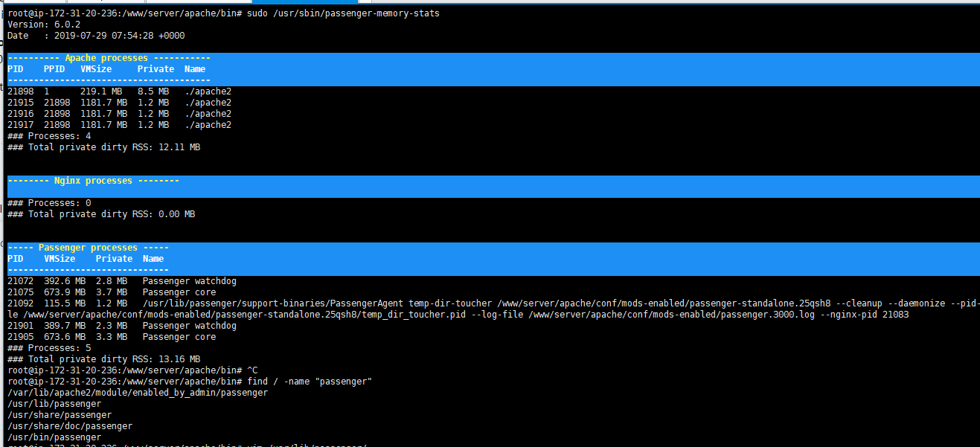Click the /usr/lib/passenger result line
This screenshot has width=980, height=447.
pyautogui.click(x=54, y=404)
